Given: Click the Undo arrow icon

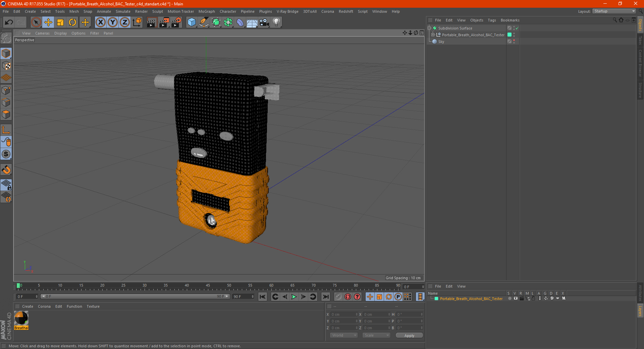Looking at the screenshot, I should [9, 22].
